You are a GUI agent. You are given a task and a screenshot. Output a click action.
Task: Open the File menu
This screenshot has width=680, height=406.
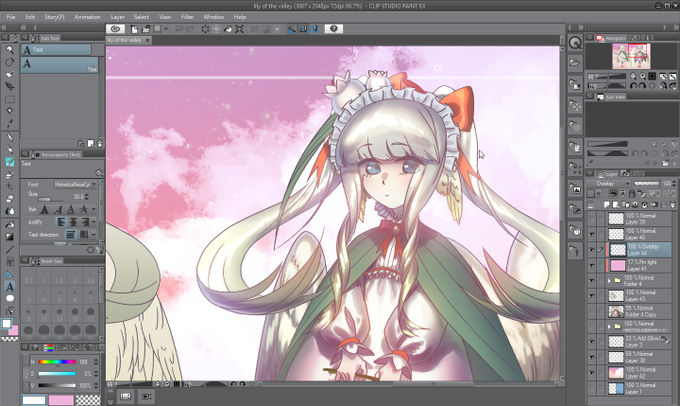(x=11, y=17)
